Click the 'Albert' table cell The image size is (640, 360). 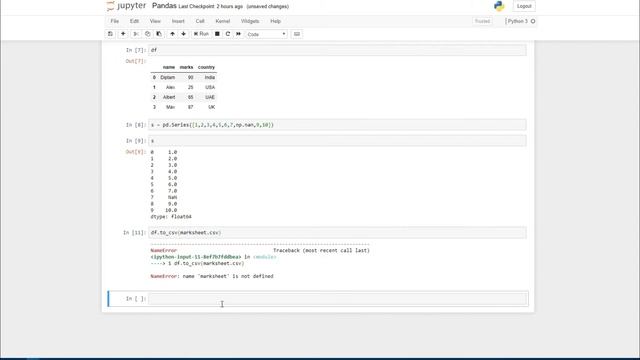pos(169,97)
